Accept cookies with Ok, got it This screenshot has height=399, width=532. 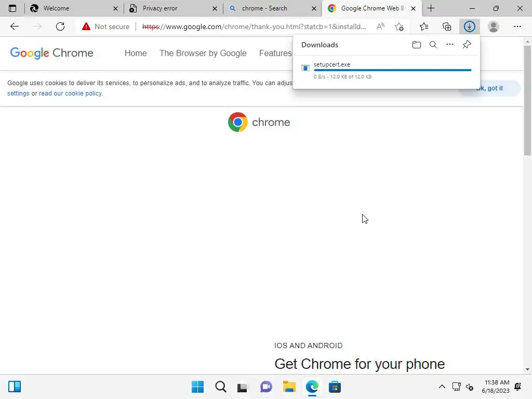(x=490, y=88)
